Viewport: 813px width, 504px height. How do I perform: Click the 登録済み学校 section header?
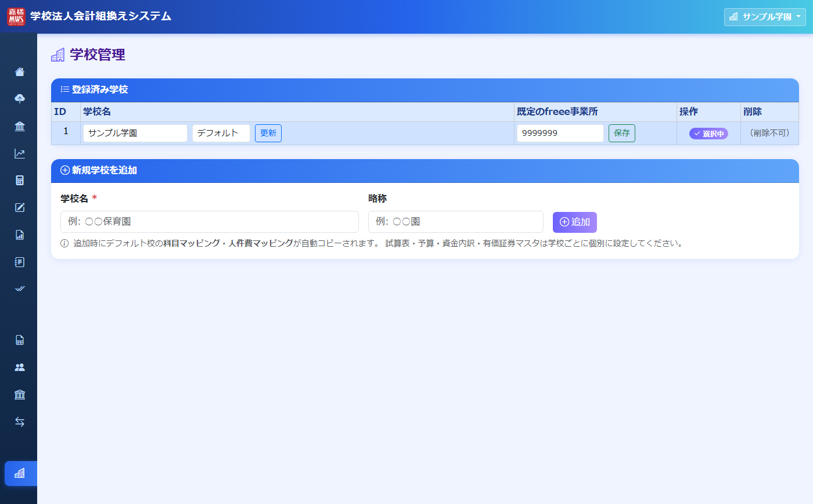[x=425, y=90]
